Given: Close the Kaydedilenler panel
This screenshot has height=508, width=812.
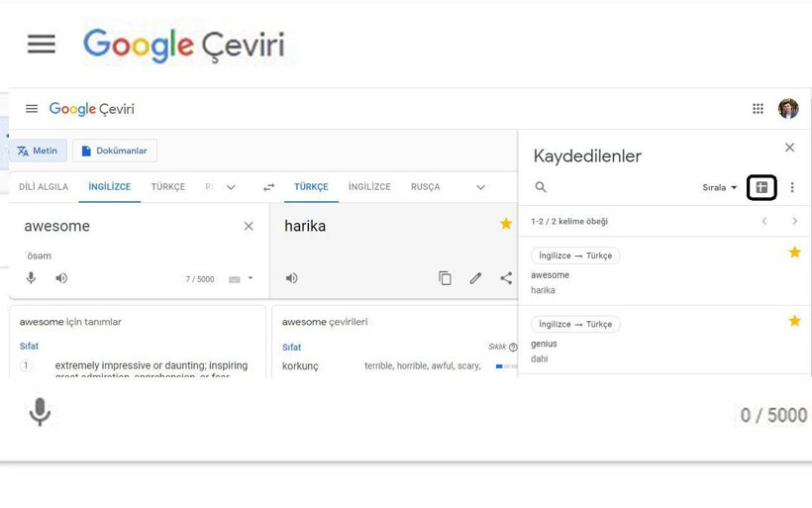Looking at the screenshot, I should click(x=789, y=148).
